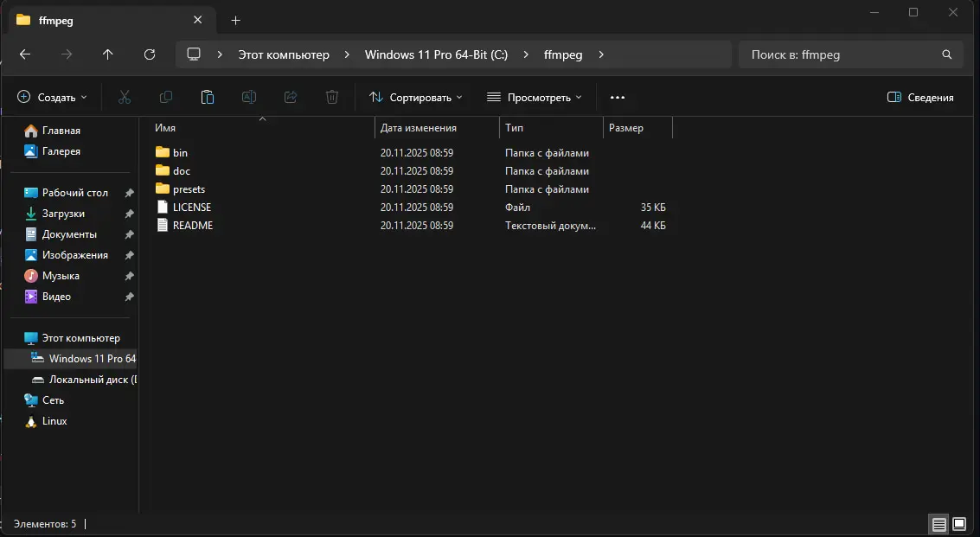Open the Создать dropdown
Screen dimensions: 980x537
52,98
